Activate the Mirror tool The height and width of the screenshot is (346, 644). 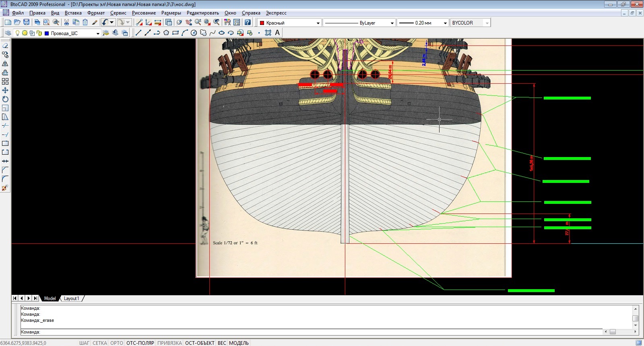click(5, 64)
